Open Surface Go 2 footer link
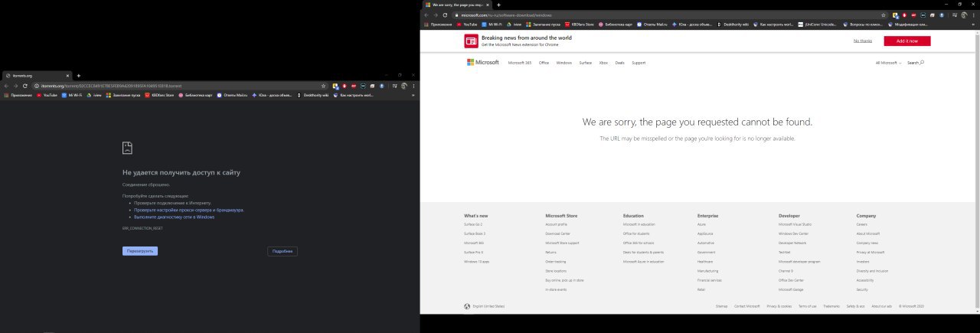 tap(474, 224)
